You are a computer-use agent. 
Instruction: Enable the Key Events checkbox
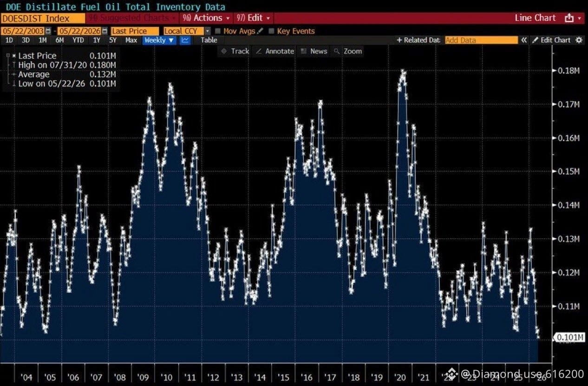[271, 31]
